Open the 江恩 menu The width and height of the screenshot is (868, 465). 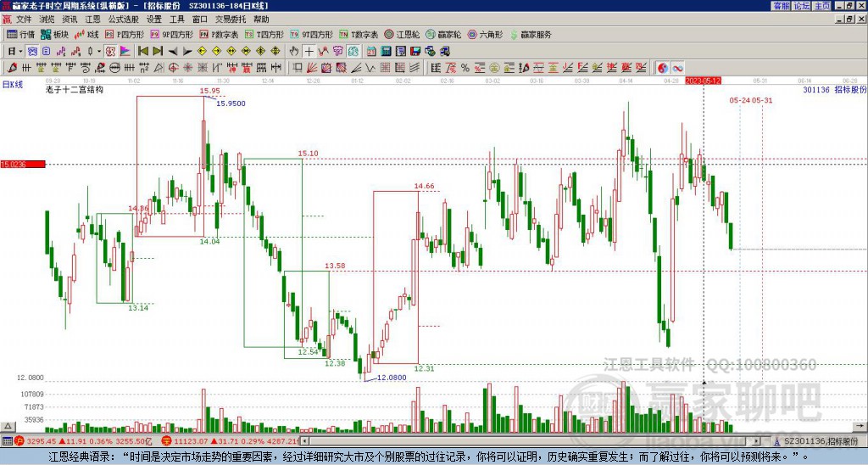point(93,20)
